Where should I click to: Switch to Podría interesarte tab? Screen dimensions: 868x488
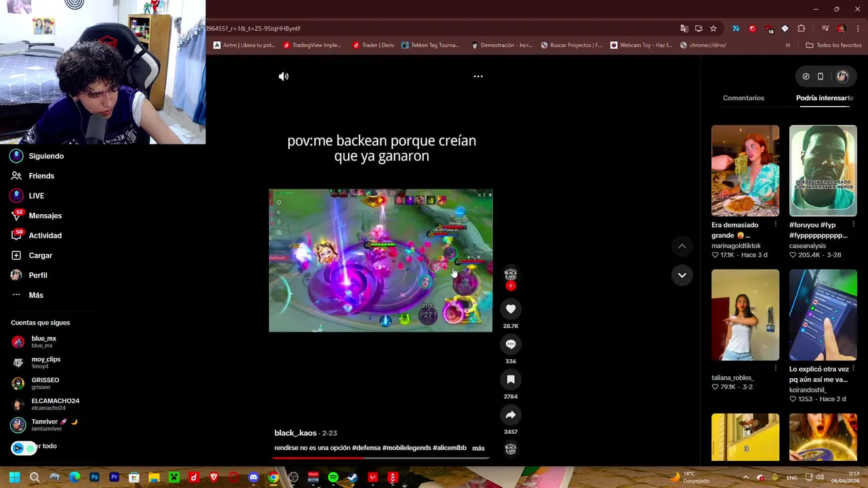click(x=825, y=98)
